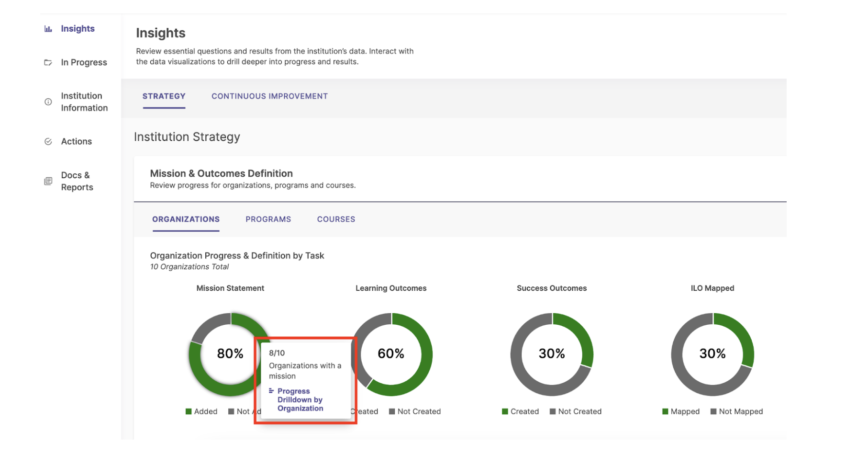Click the Success Outcomes 30% donut chart
Screen dimensions: 868x456
click(552, 354)
